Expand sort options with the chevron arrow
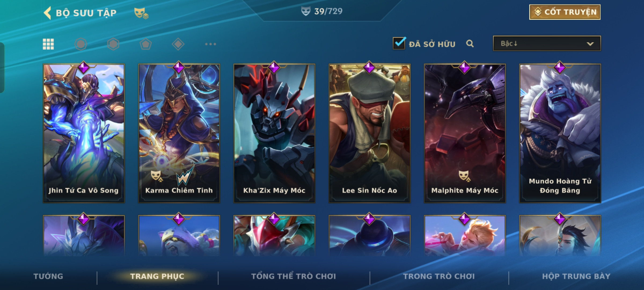Image resolution: width=644 pixels, height=290 pixels. pyautogui.click(x=590, y=44)
